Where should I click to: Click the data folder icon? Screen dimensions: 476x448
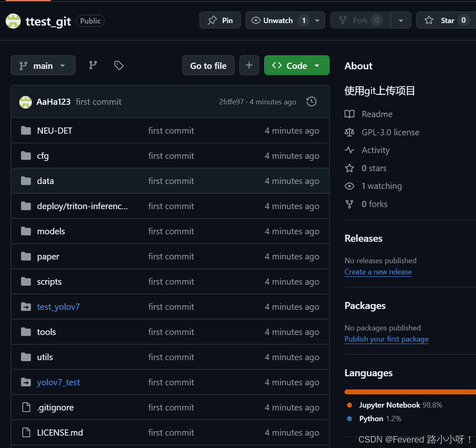click(26, 181)
